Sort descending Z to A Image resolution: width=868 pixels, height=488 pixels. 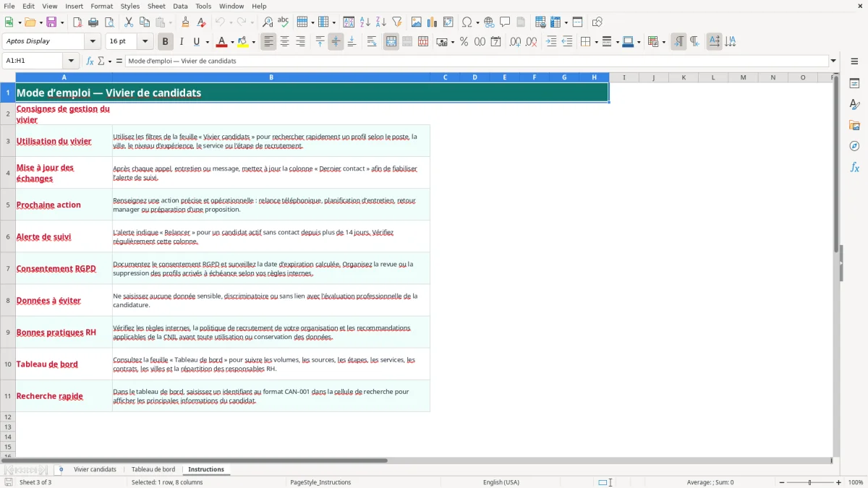(381, 22)
